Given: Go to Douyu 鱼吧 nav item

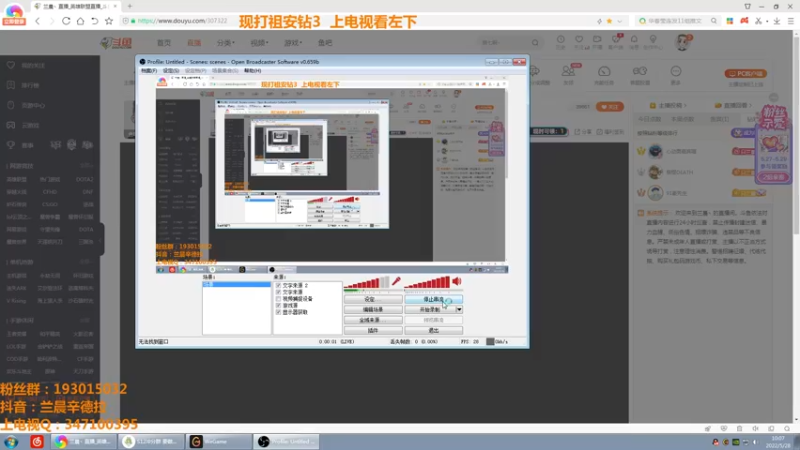Looking at the screenshot, I should [325, 43].
